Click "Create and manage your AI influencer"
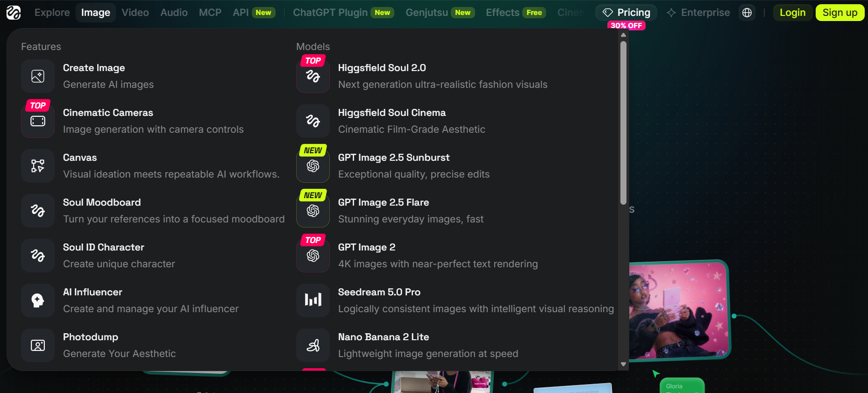 click(x=151, y=309)
